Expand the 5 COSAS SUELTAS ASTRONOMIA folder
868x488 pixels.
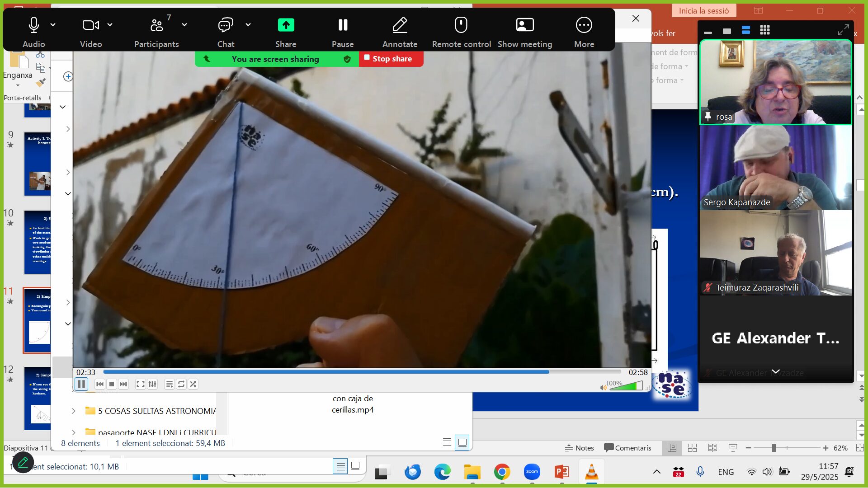pyautogui.click(x=74, y=411)
